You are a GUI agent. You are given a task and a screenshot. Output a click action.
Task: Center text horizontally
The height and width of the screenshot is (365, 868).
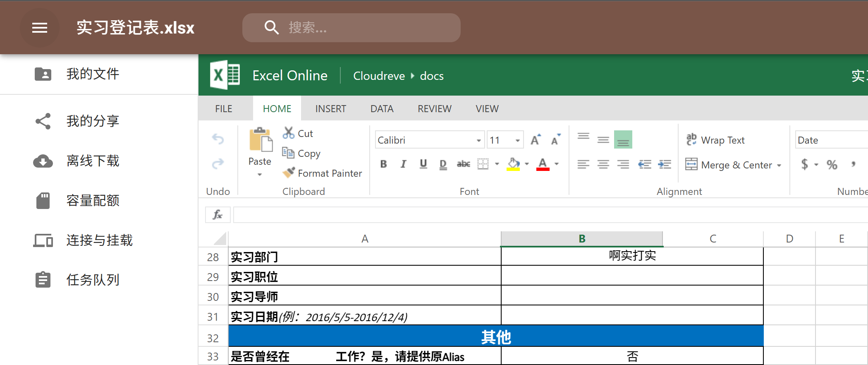(603, 164)
